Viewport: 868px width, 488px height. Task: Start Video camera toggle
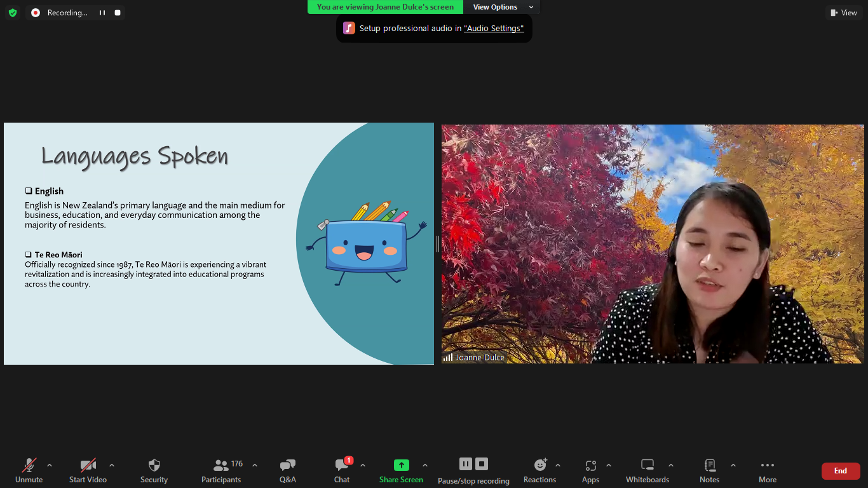(88, 465)
